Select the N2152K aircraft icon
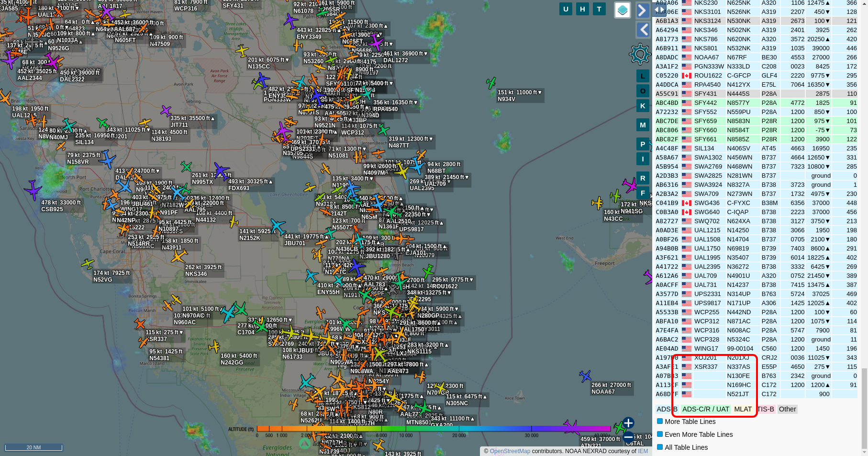The image size is (868, 456). click(x=234, y=221)
